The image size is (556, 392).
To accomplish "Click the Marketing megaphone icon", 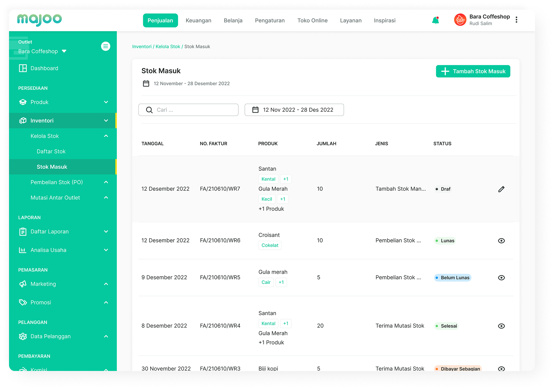I will point(23,284).
